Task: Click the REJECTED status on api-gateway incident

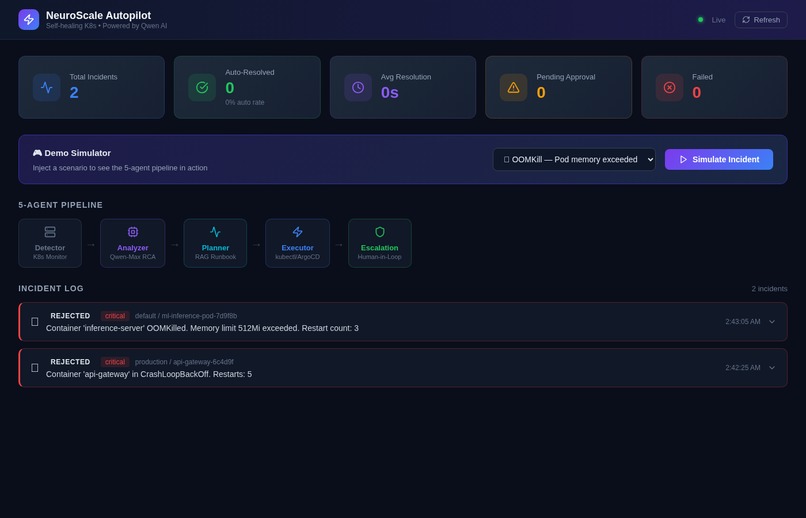Action: coord(70,362)
